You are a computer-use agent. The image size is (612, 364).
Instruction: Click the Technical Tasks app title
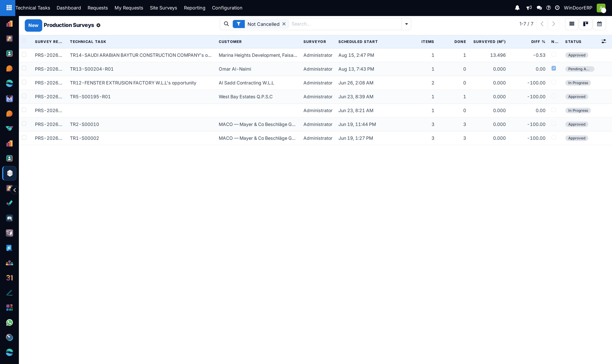point(33,8)
